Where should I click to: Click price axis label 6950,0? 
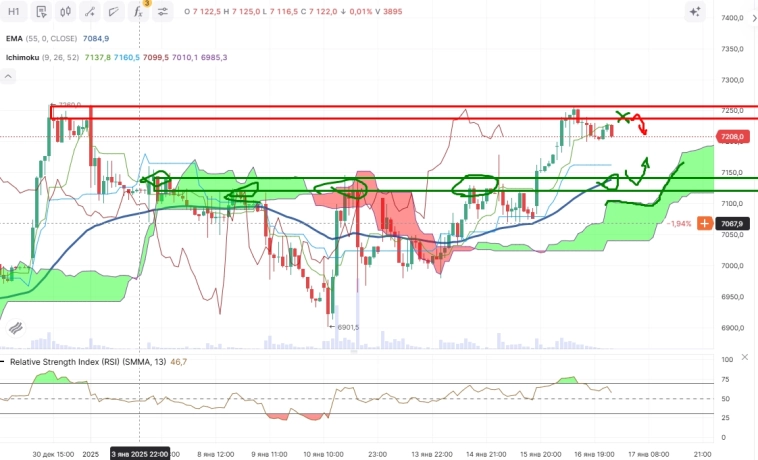[x=732, y=297]
